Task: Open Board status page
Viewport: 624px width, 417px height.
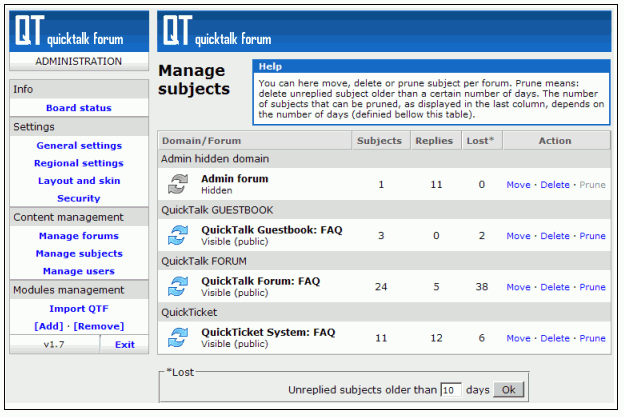Action: point(79,108)
